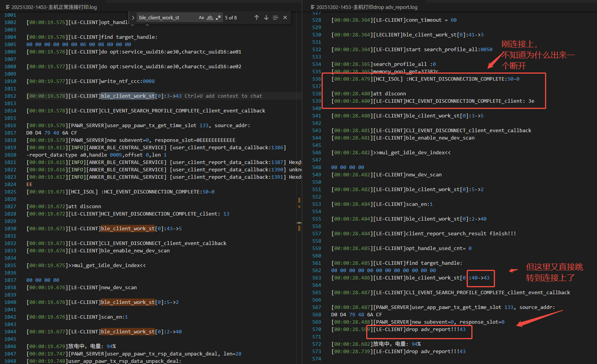597x364 pixels.
Task: Toggle Find in Selection icon
Action: 275,17
